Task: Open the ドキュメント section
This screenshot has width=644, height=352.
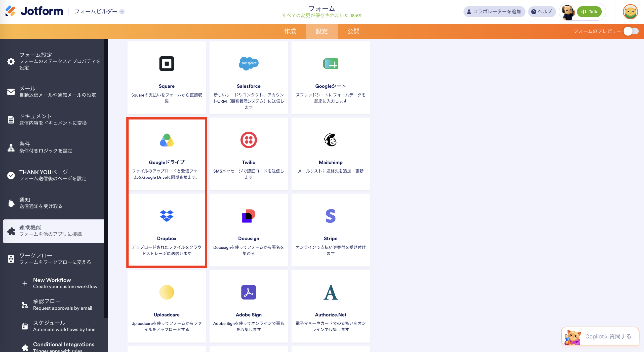Action: tap(53, 120)
